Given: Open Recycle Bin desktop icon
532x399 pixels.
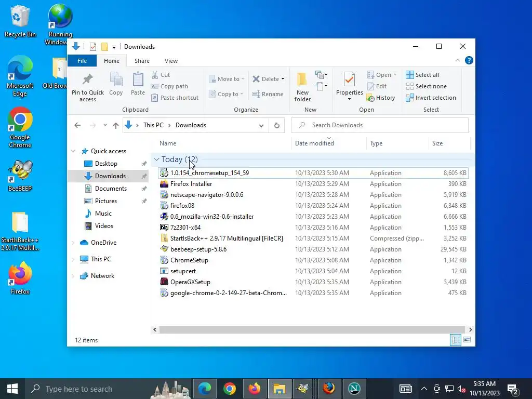Looking at the screenshot, I should click(20, 22).
